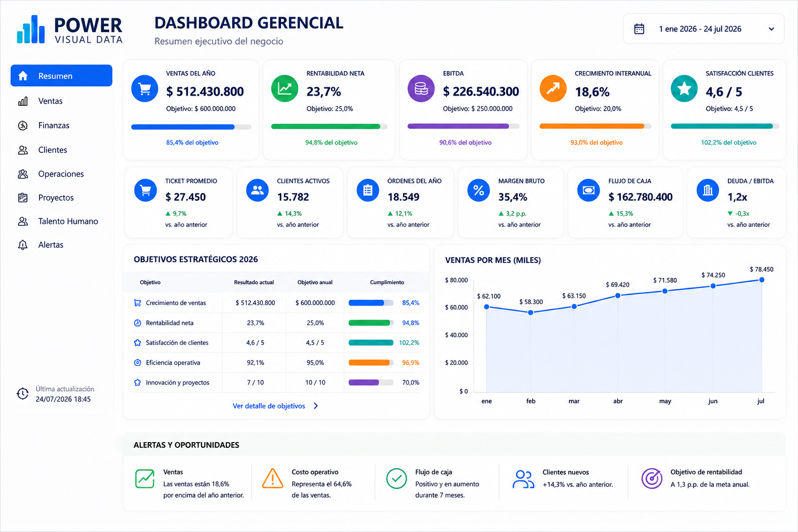798x532 pixels.
Task: Click the Satisfacción Clientes star icon
Action: click(684, 89)
